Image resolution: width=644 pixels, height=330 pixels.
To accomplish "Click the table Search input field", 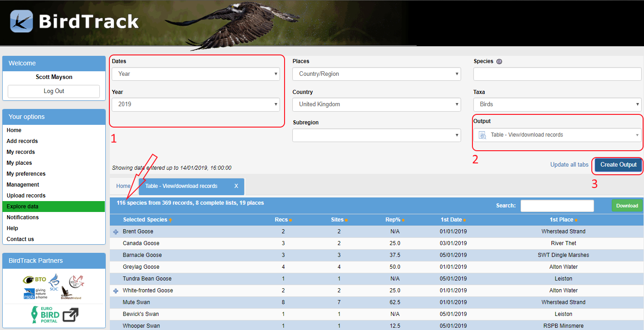I will tap(557, 206).
